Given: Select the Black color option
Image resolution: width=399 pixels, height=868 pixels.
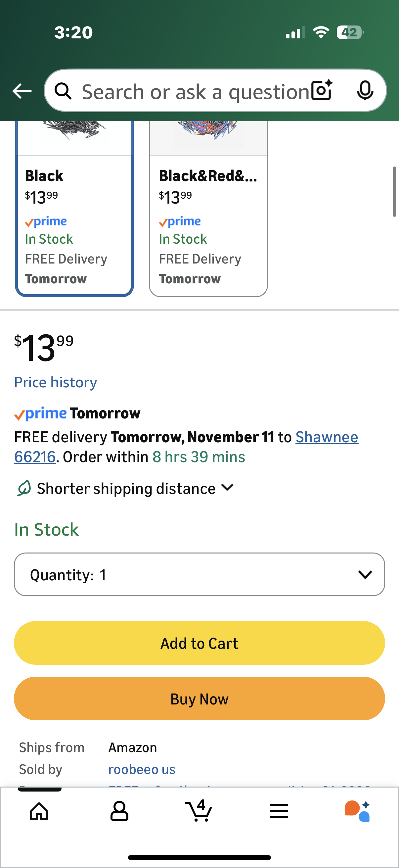Looking at the screenshot, I should [74, 222].
